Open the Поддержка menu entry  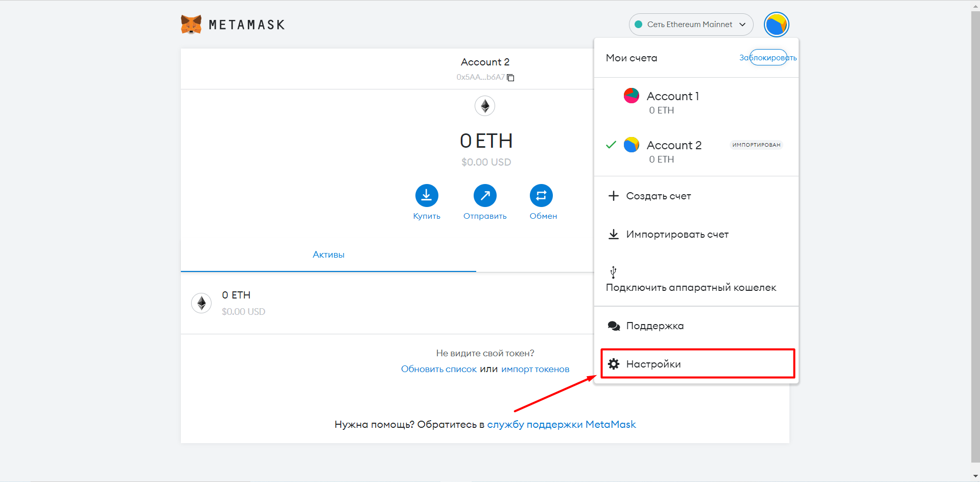pyautogui.click(x=696, y=326)
